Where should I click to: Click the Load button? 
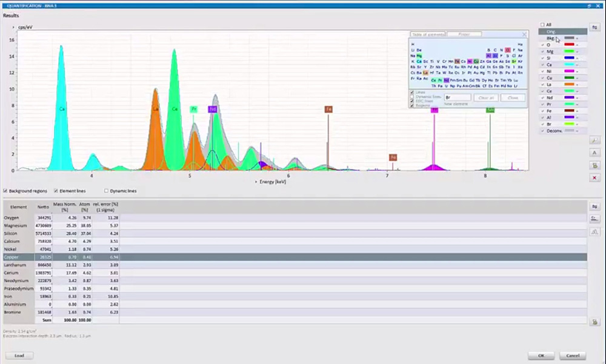pyautogui.click(x=19, y=356)
